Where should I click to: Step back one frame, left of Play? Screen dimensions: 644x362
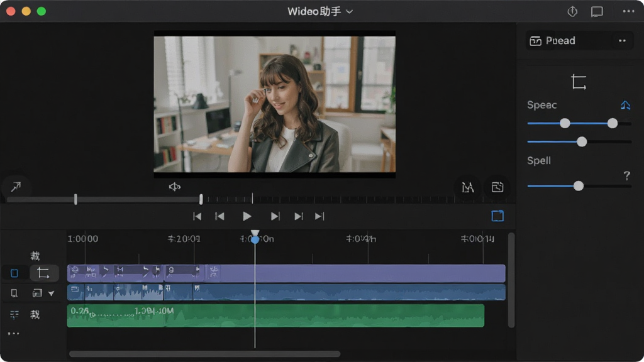click(x=219, y=216)
